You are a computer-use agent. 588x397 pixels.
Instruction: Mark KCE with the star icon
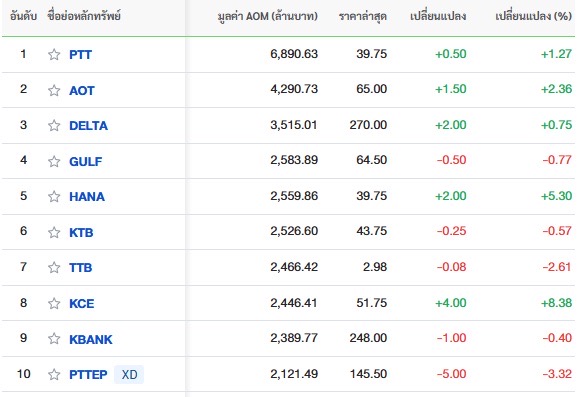pyautogui.click(x=54, y=303)
